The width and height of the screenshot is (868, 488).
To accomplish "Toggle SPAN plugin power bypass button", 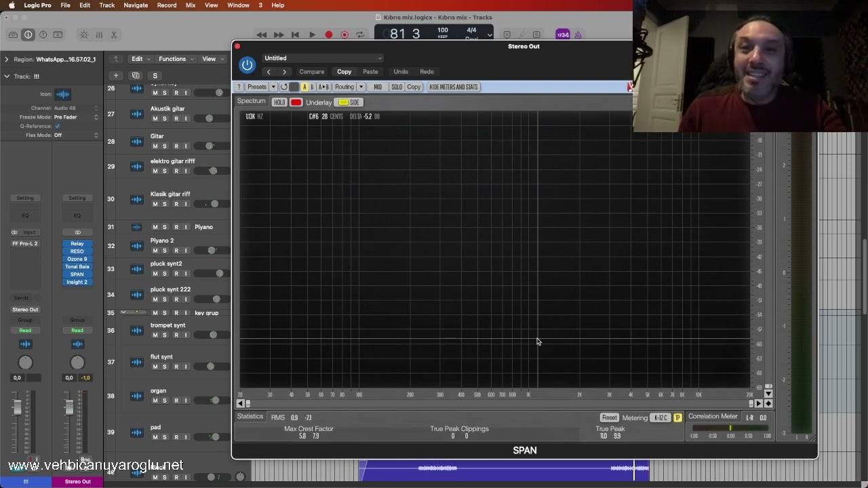I will (247, 65).
